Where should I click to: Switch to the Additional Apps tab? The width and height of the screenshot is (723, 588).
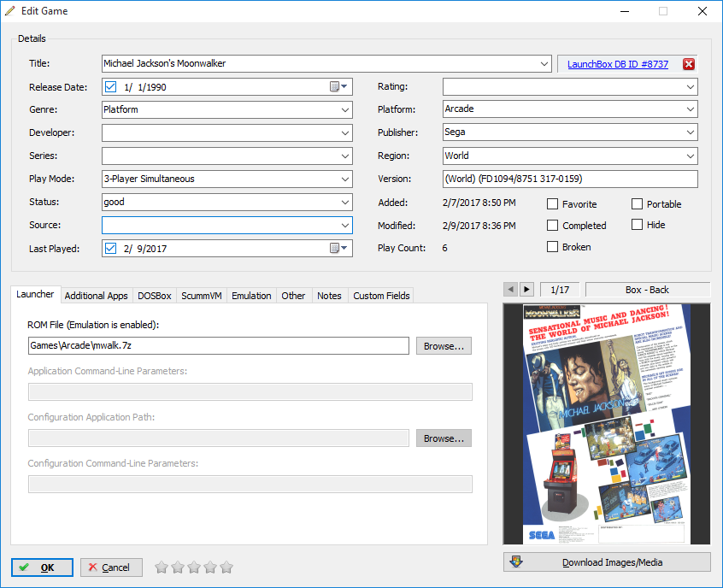point(97,296)
